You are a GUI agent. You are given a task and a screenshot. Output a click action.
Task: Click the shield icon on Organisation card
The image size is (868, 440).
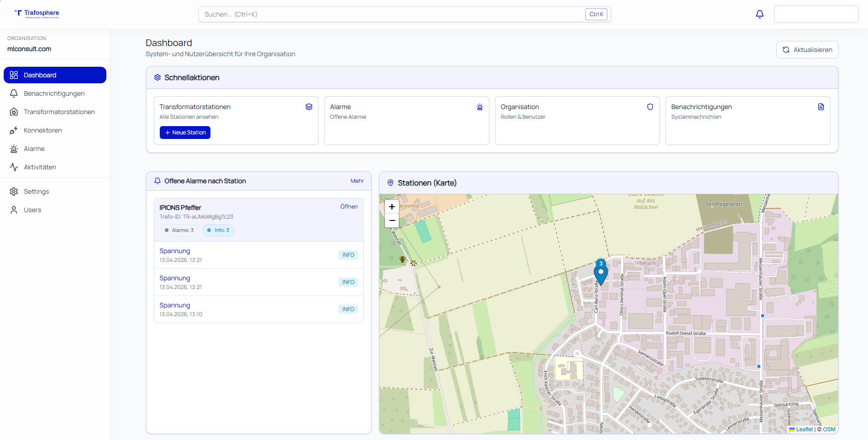(650, 107)
